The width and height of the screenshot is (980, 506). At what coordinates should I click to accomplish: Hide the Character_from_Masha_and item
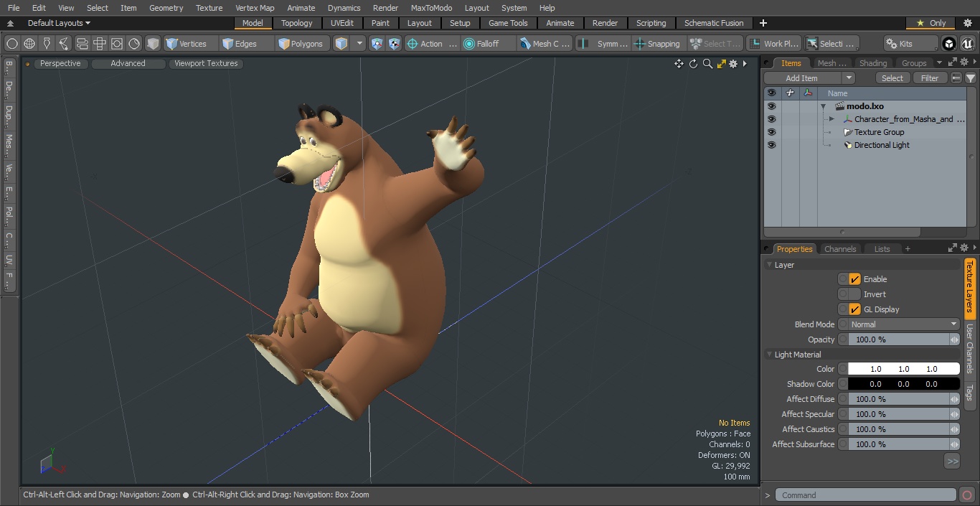pos(771,119)
